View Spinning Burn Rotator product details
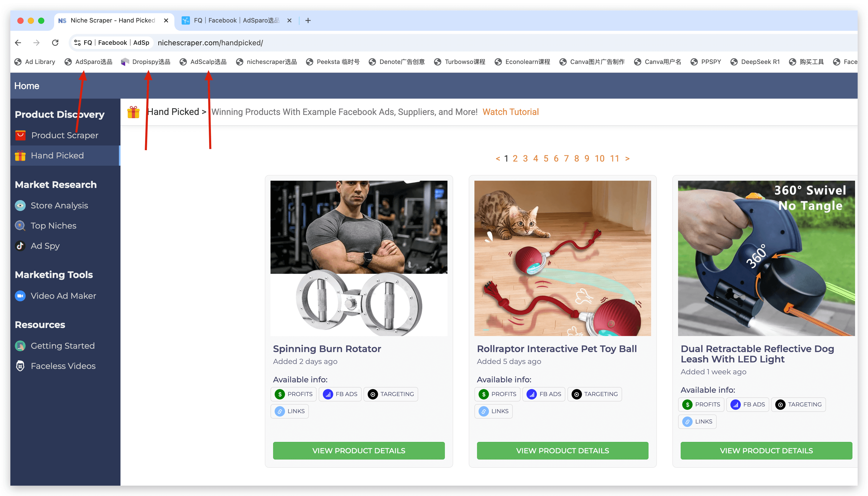The height and width of the screenshot is (496, 868). click(x=359, y=450)
